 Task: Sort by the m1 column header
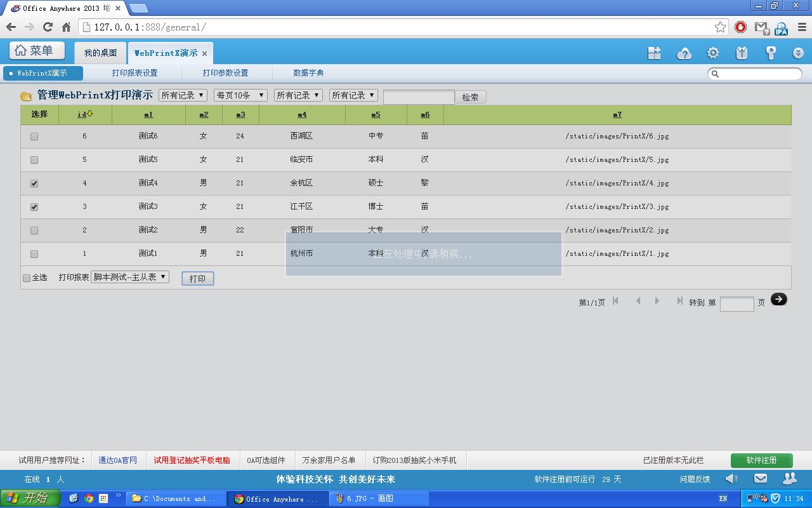[148, 115]
